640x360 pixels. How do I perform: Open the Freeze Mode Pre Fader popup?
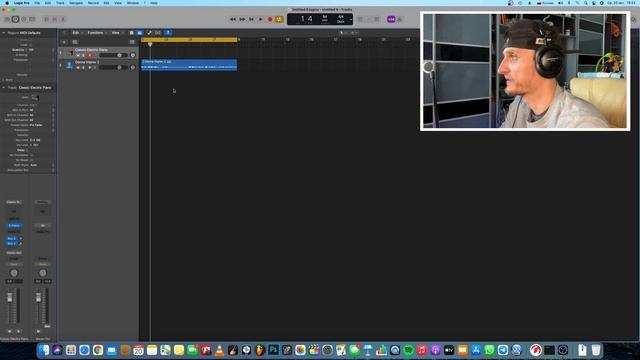pos(36,125)
